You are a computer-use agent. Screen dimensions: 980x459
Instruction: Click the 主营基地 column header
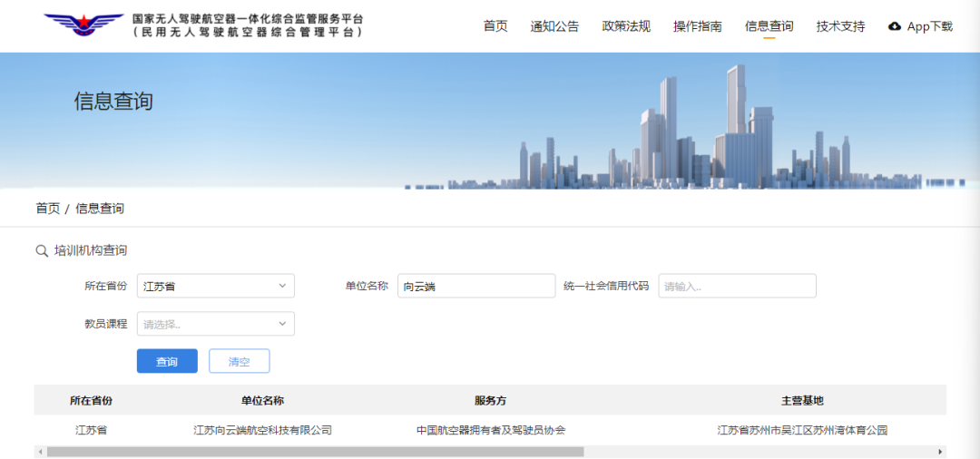point(802,400)
